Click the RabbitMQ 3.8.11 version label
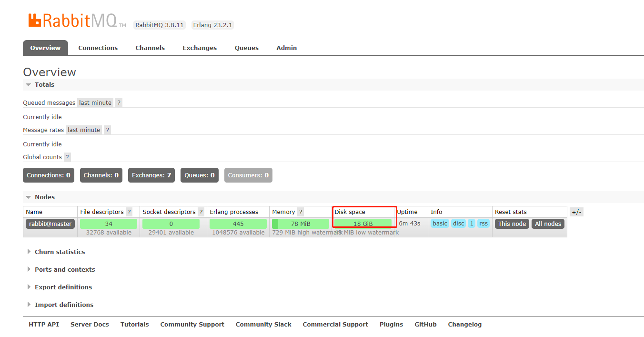This screenshot has height=337, width=644. tap(160, 25)
